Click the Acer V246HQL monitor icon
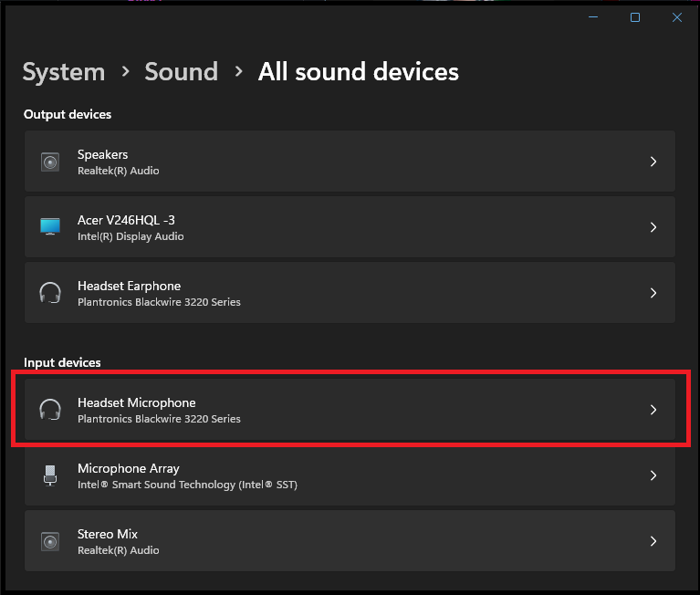The image size is (700, 595). click(50, 226)
